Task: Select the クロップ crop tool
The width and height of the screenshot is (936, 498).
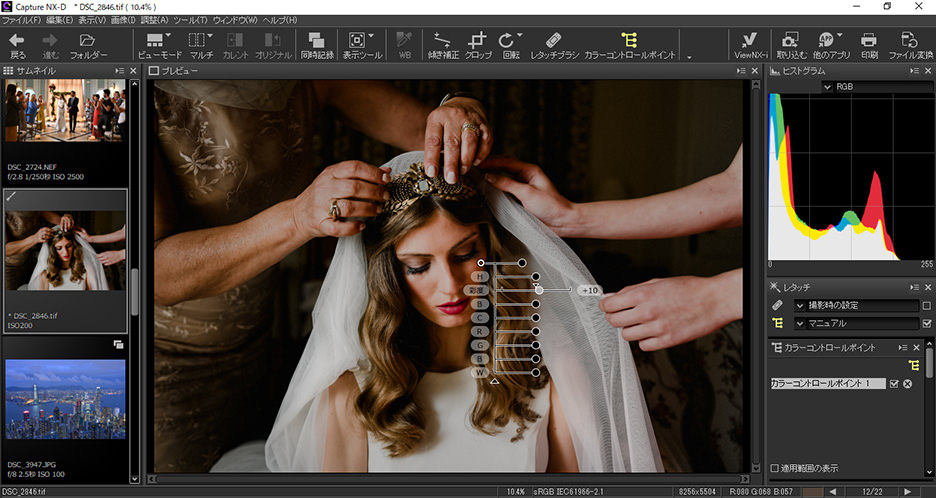Action: [477, 41]
